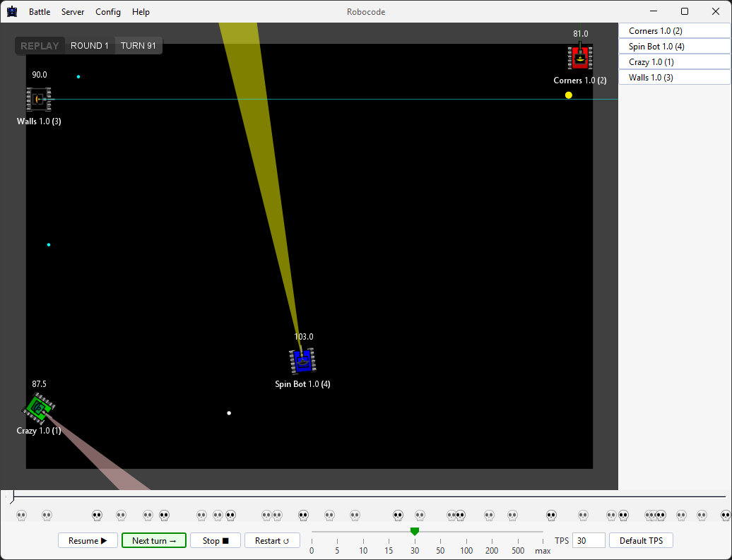This screenshot has height=560, width=732.
Task: Open Corners 1.0 (2) in side panel
Action: tap(675, 31)
